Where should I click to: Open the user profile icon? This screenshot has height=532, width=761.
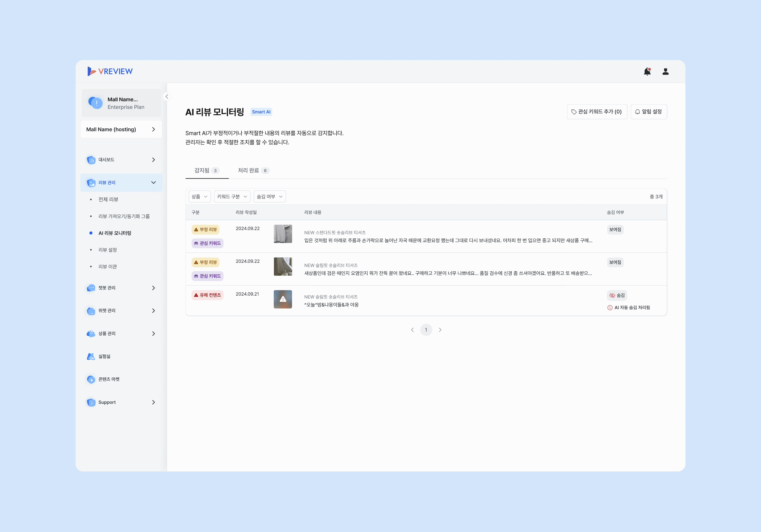pos(665,72)
